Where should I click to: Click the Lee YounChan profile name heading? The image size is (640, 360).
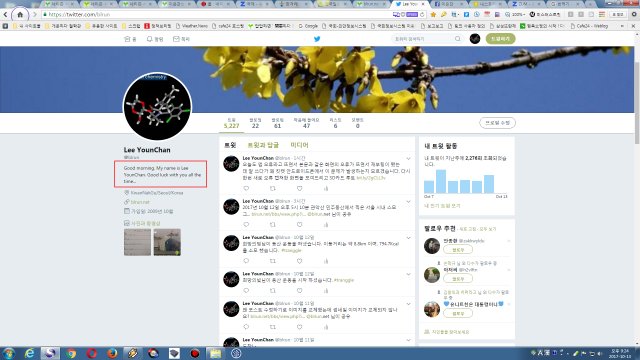click(x=147, y=150)
